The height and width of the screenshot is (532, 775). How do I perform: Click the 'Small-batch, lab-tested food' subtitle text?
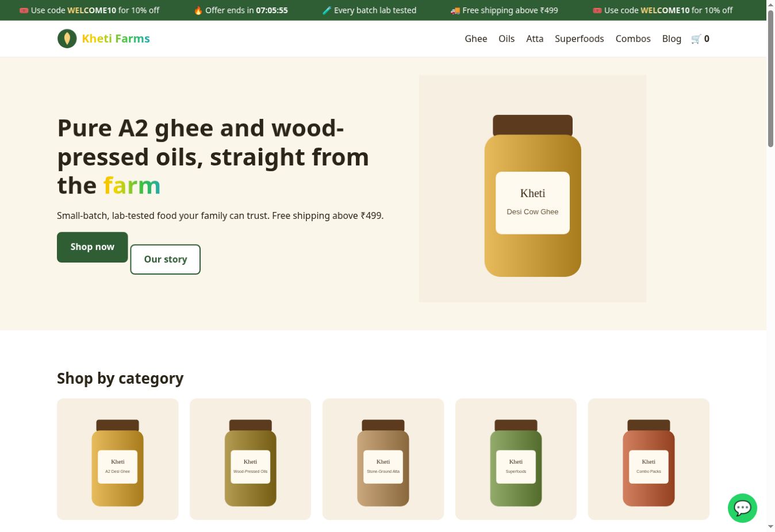(220, 215)
